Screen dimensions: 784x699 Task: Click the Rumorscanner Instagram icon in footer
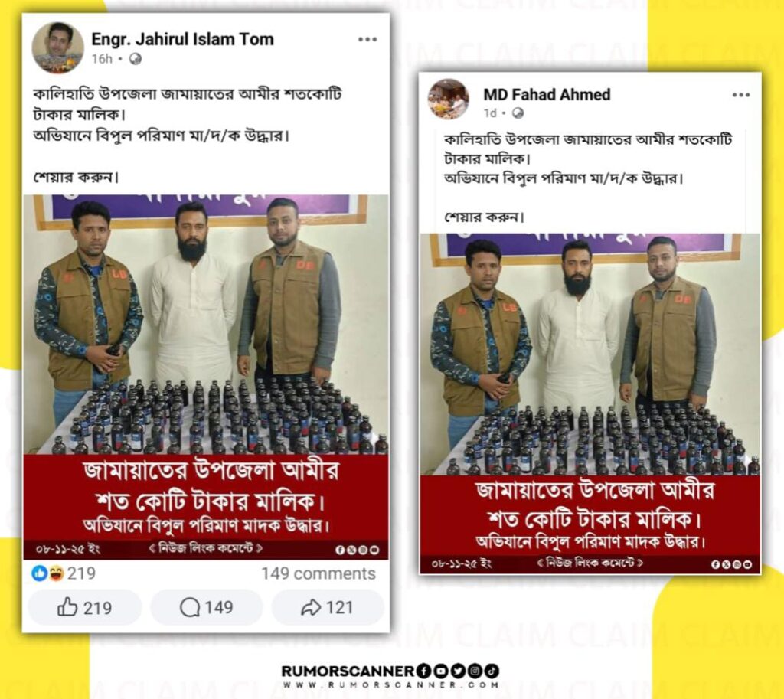point(475,671)
